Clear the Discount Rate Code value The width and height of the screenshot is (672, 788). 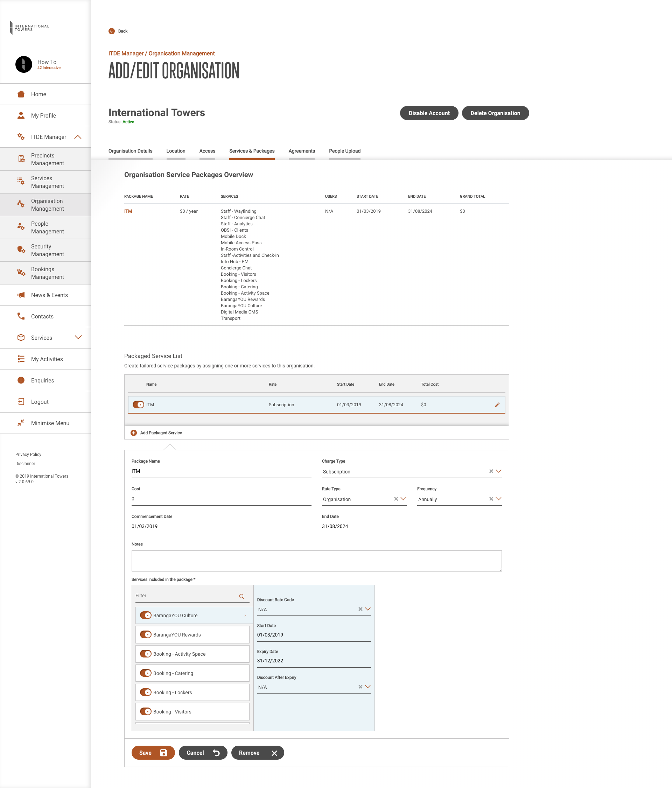click(x=360, y=609)
